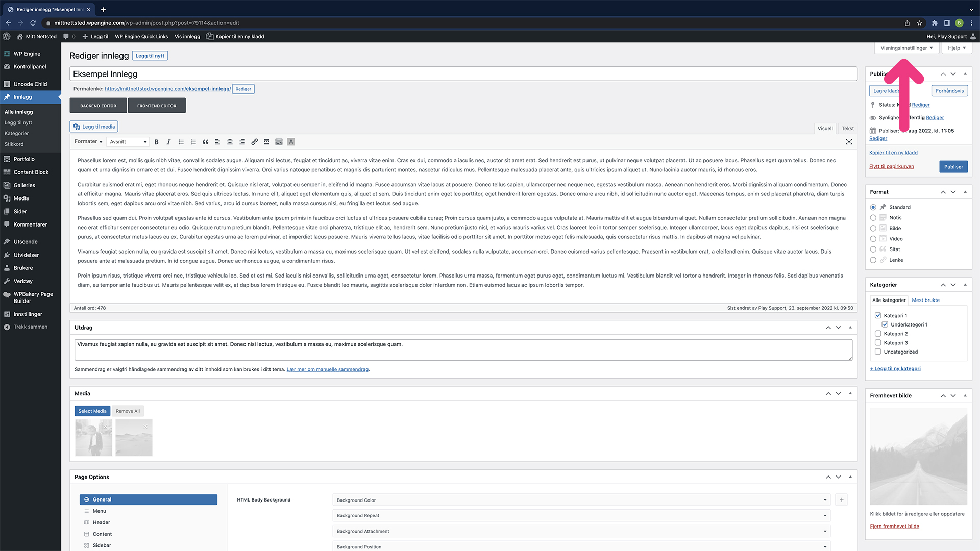Viewport: 980px width, 551px height.
Task: Open the Avsnitt paragraph style dropdown
Action: click(128, 142)
